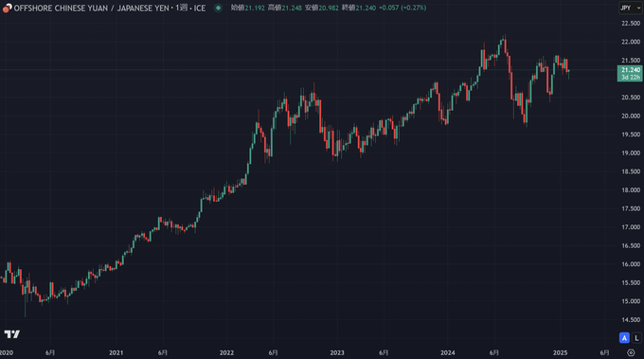This screenshot has height=359, width=644.
Task: Click the 14.500 price scale label
Action: pyautogui.click(x=631, y=319)
